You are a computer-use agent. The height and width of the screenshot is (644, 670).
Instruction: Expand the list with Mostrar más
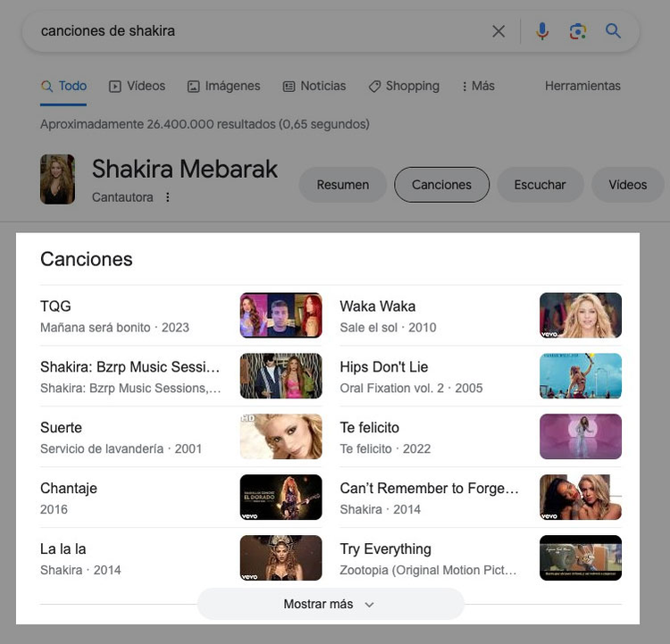pos(331,605)
